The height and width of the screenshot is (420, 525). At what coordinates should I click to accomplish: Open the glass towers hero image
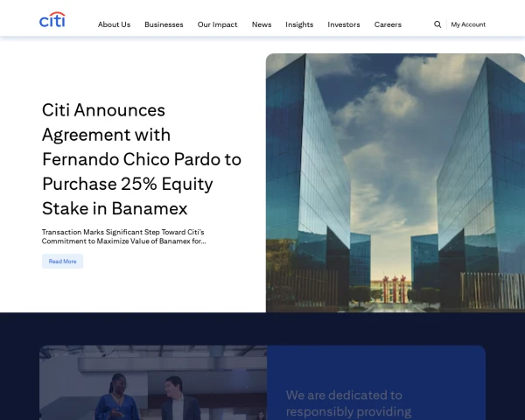coord(395,183)
